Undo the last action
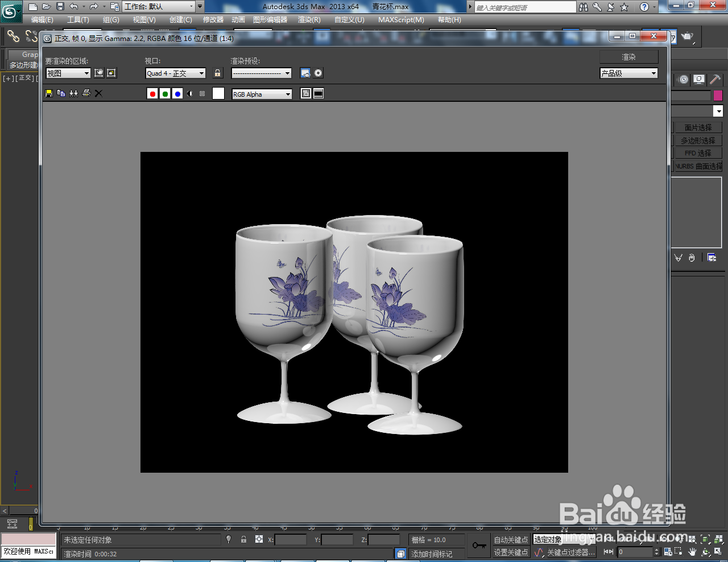728x562 pixels. pos(74,7)
